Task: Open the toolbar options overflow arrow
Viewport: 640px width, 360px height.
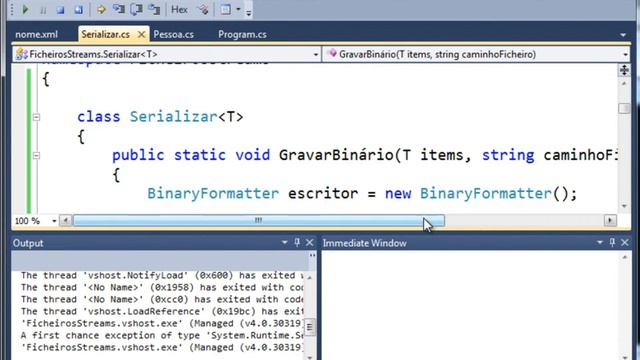Action: (x=249, y=12)
